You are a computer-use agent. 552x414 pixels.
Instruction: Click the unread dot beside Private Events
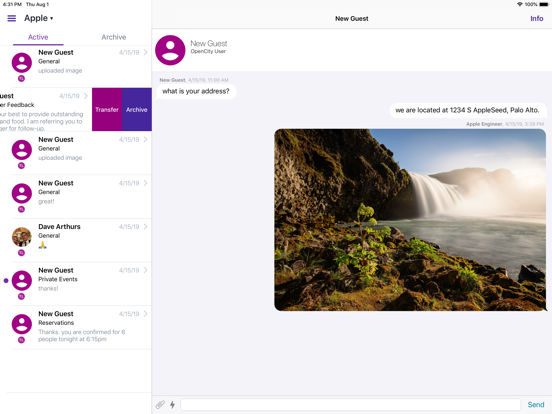pos(6,281)
